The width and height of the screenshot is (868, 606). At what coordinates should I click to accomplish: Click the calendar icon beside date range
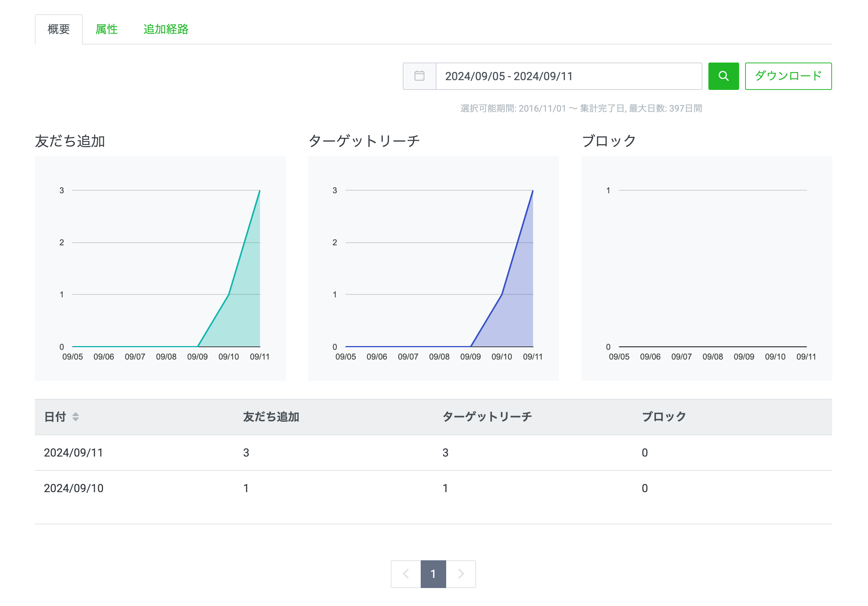click(x=419, y=76)
